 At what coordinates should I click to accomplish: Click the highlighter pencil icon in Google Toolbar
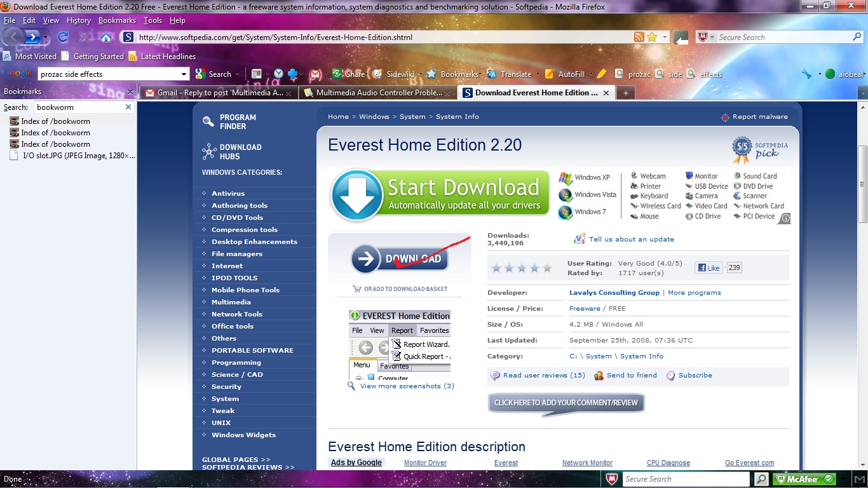[601, 74]
